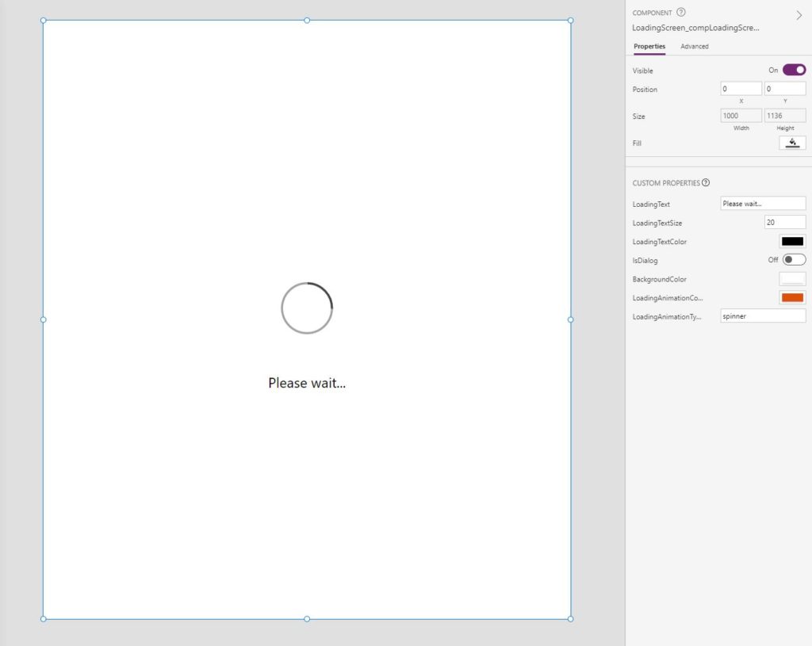Switch to the Advanced tab
This screenshot has width=812, height=646.
coord(694,46)
